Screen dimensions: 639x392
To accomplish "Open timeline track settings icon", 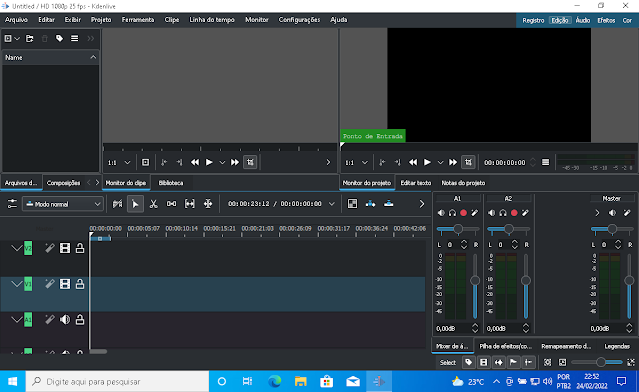I will (12, 204).
